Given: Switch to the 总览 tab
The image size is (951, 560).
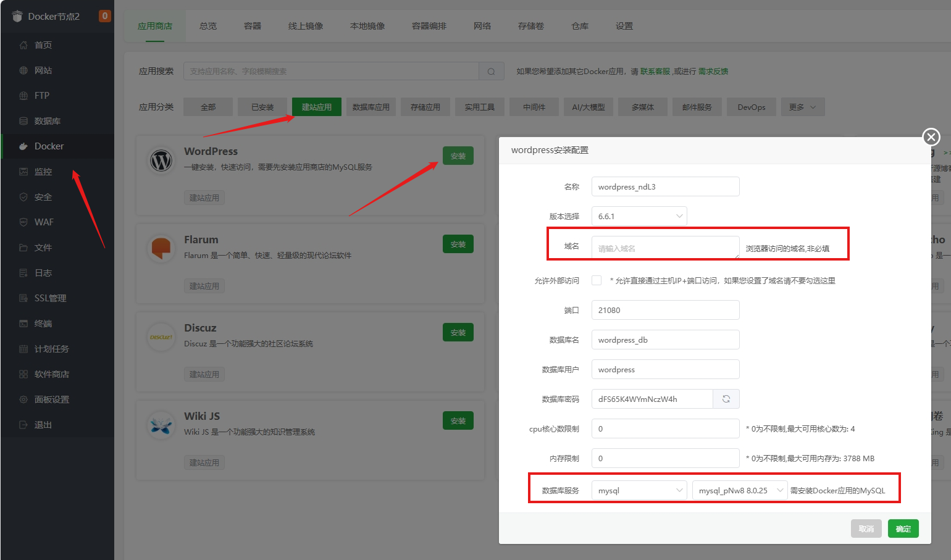Looking at the screenshot, I should pos(208,26).
